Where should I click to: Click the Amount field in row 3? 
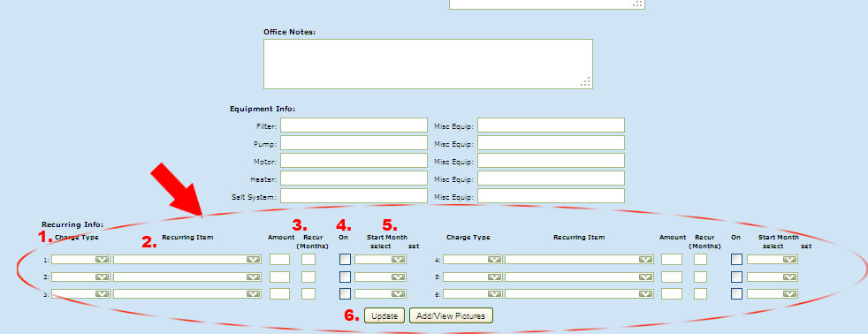(x=279, y=294)
